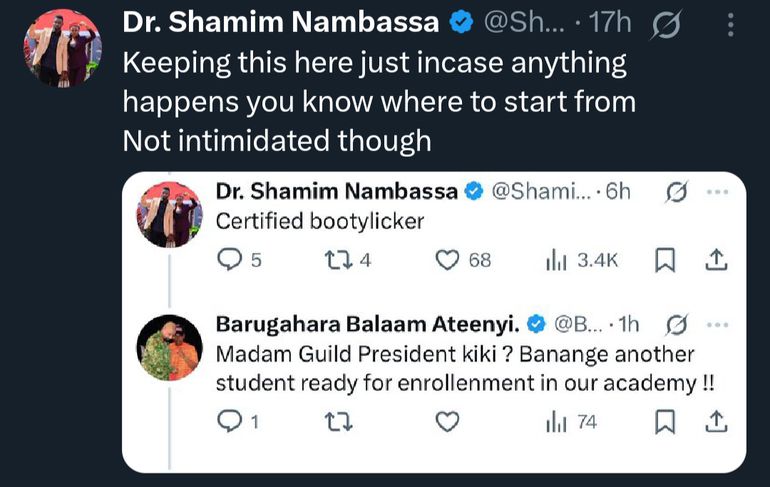The width and height of the screenshot is (770, 487).
Task: Bookmark the Certified bootylicker tweet
Action: [x=663, y=260]
